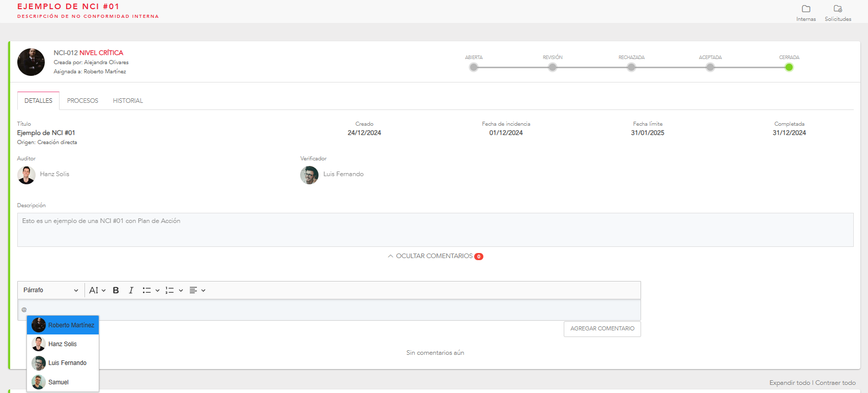Toggle italic formatting in comment editor
This screenshot has width=868, height=393.
point(131,290)
